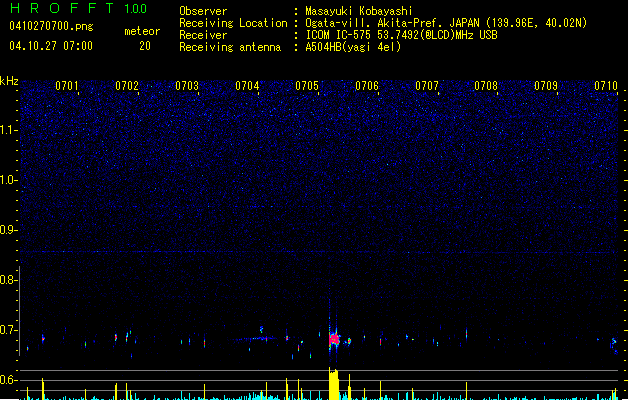This screenshot has height=400, width=629.
Task: Click the 0708 time marker
Action: click(486, 86)
